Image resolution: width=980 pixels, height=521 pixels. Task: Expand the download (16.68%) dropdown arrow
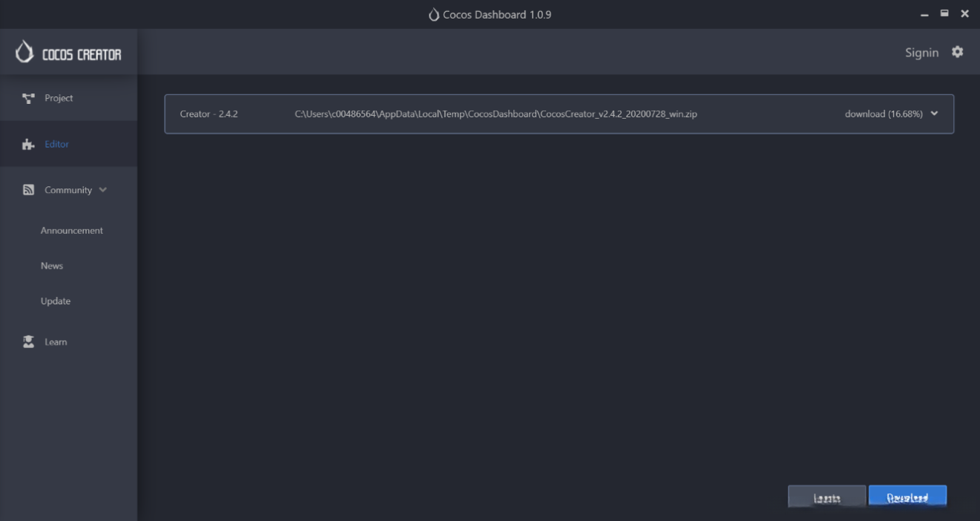[934, 114]
